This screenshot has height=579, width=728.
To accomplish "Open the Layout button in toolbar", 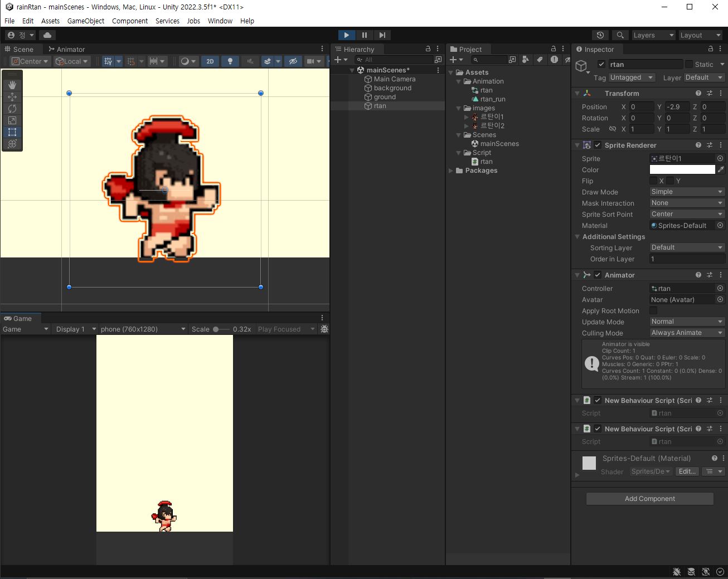I will pyautogui.click(x=700, y=35).
